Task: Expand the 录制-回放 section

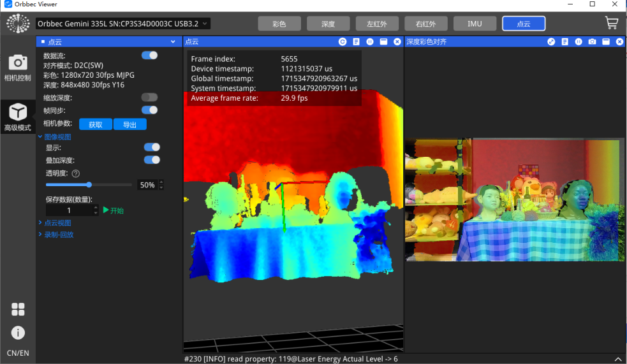Action: (x=59, y=235)
